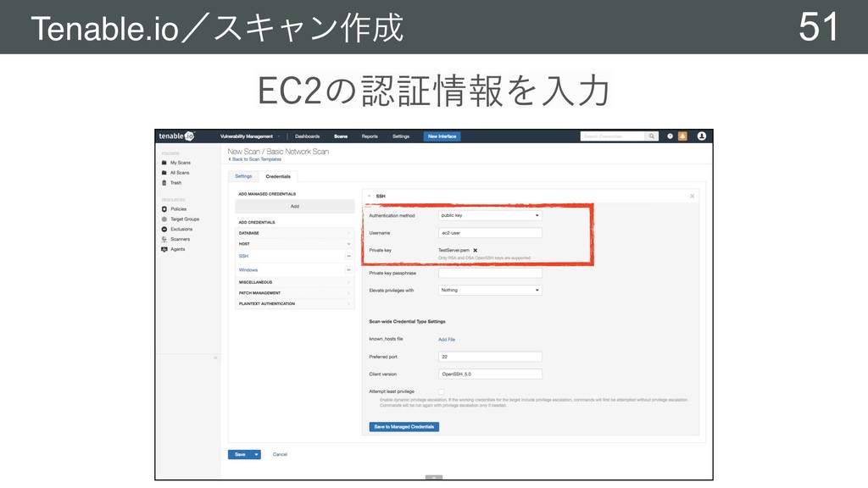Click the SSH row infinity icon

(348, 256)
